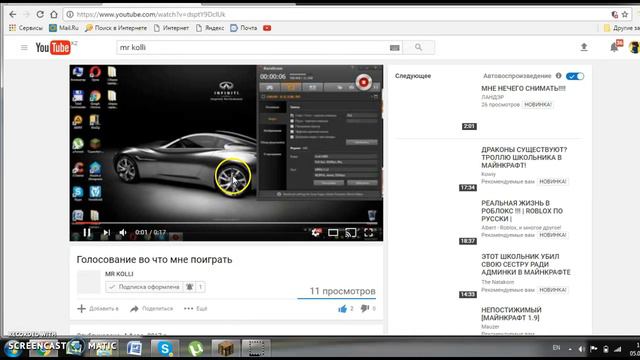This screenshot has height=360, width=640.
Task: Open Skype from the taskbar
Action: (165, 348)
